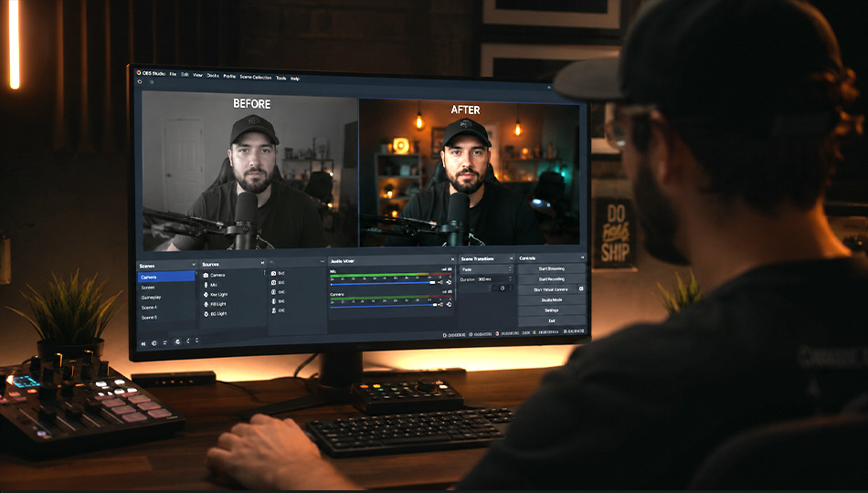Click Start Streaming button
The width and height of the screenshot is (868, 493).
tap(552, 269)
